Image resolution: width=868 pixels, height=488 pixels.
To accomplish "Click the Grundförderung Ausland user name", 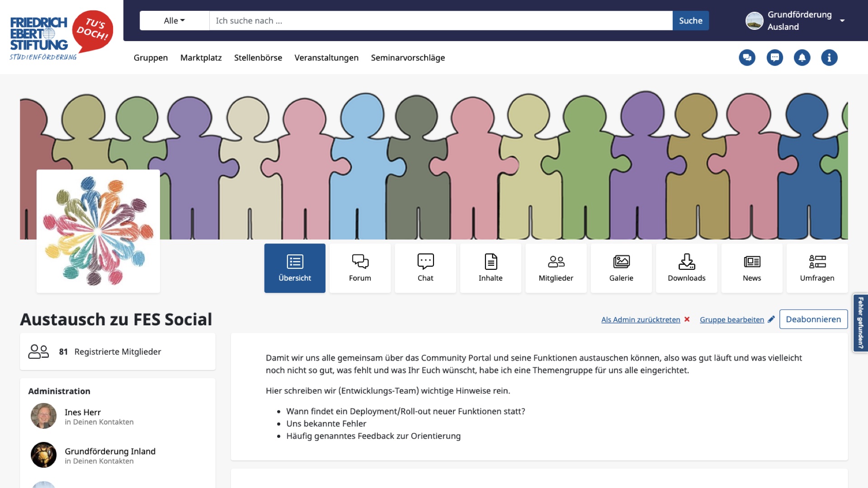I will tap(799, 21).
